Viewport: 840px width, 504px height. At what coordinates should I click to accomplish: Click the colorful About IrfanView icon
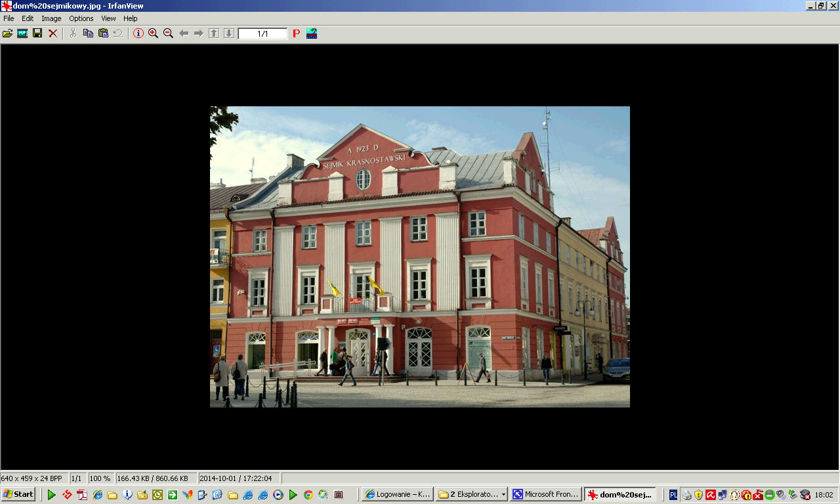pyautogui.click(x=312, y=33)
